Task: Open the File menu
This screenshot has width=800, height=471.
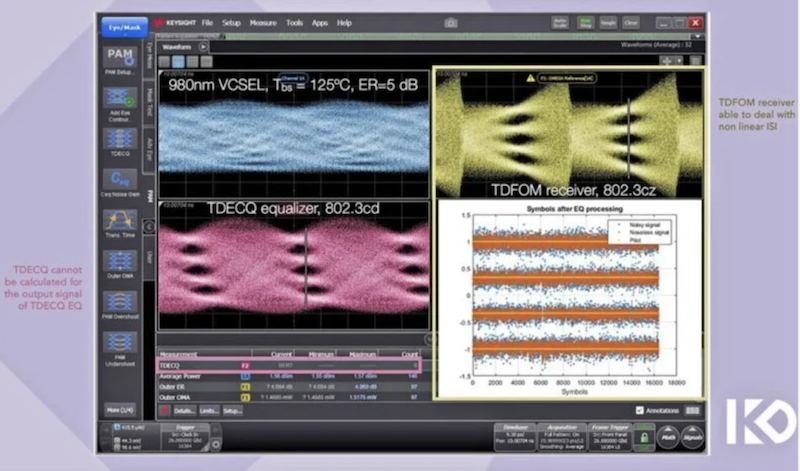Action: (x=207, y=23)
